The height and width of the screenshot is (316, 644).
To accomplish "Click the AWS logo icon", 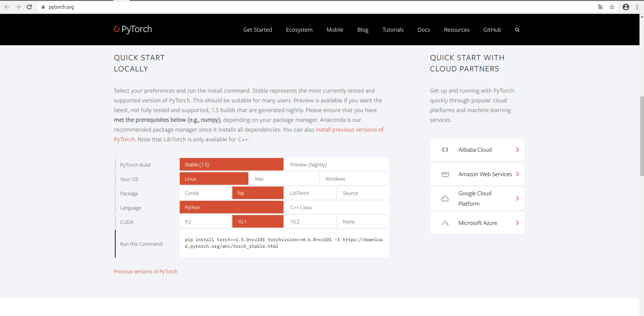I will pyautogui.click(x=445, y=174).
